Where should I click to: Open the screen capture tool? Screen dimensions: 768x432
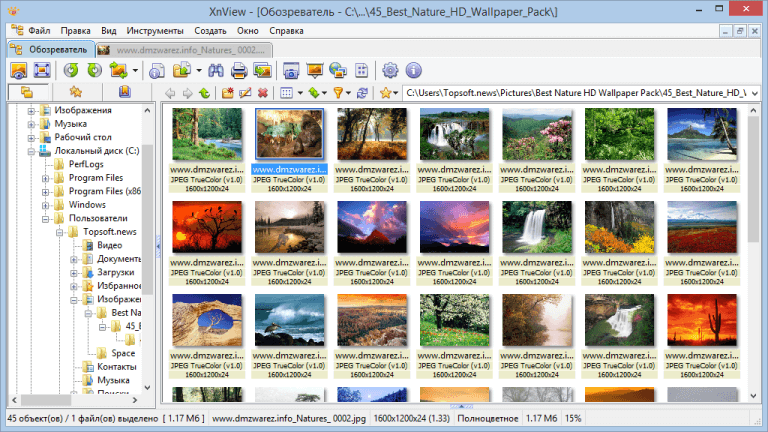(291, 71)
